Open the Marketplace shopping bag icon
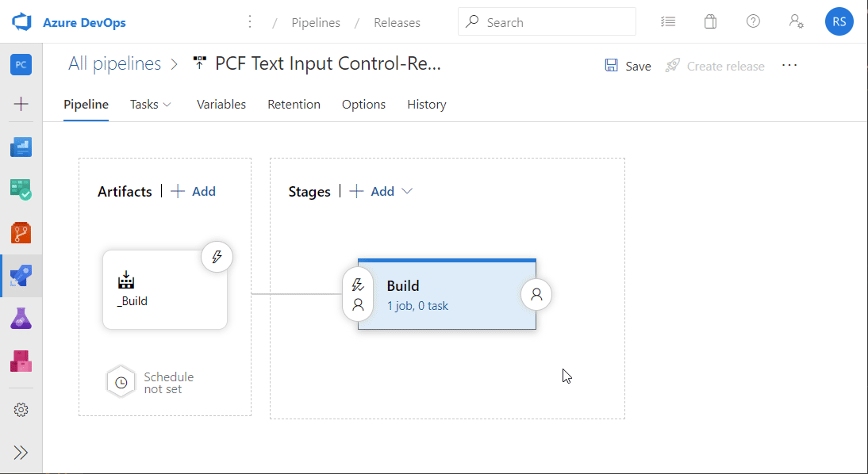The height and width of the screenshot is (474, 868). pos(710,21)
